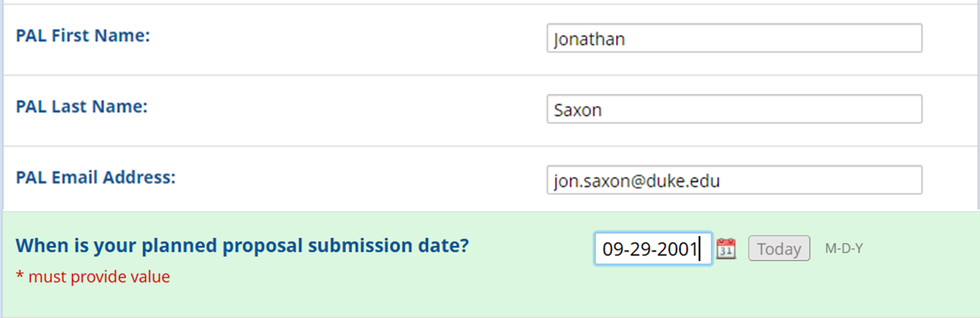Click the PAL Last Name label

coord(81,106)
